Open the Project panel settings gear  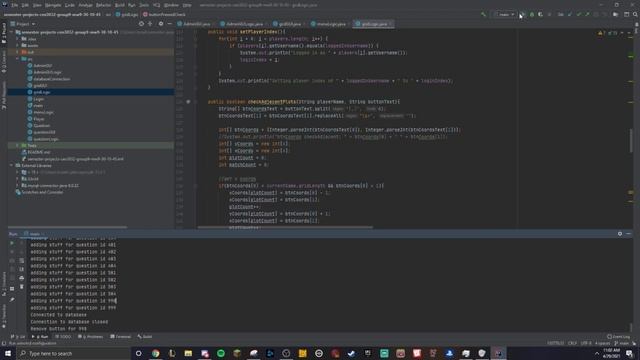tap(161, 24)
